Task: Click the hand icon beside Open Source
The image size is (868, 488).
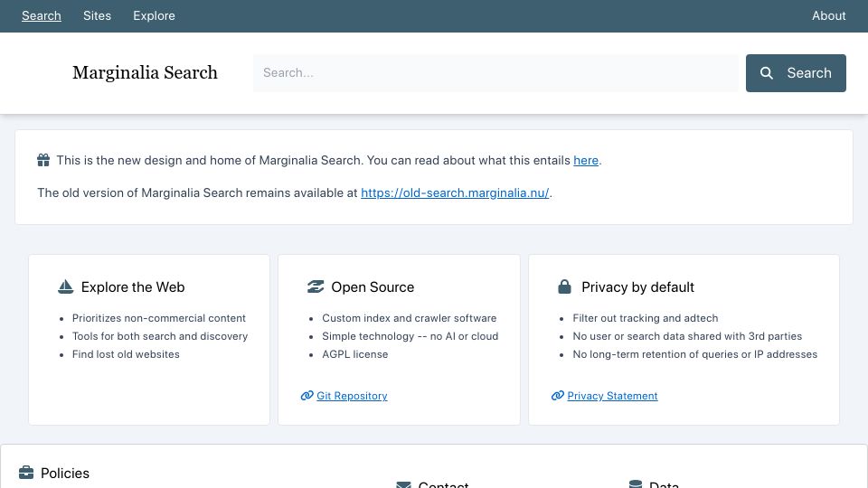Action: [316, 286]
